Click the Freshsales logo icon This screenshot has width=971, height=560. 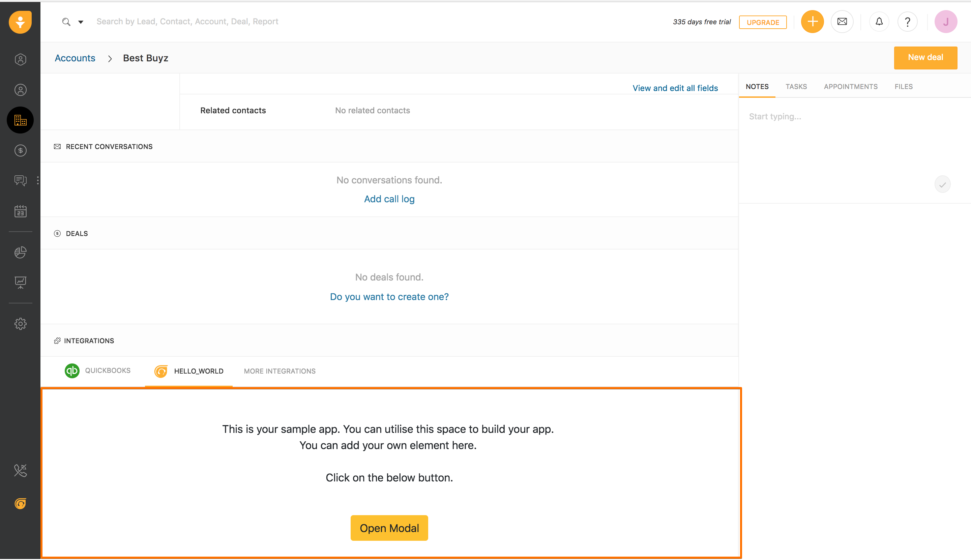point(20,22)
